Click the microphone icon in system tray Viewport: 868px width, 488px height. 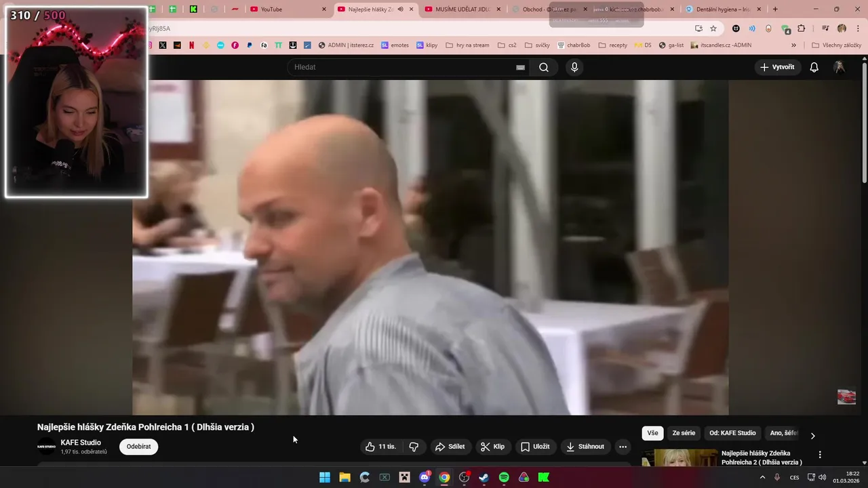(777, 477)
